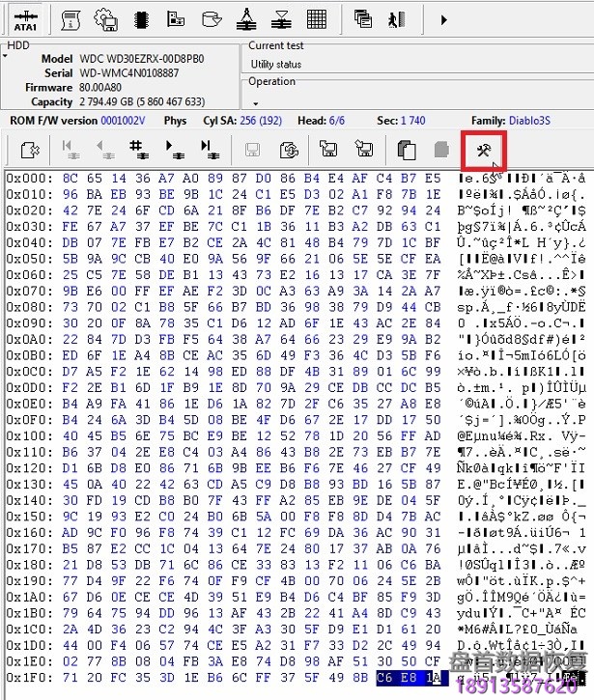The image size is (594, 700).
Task: Click the funnel over surface layers icon
Action: (281, 19)
